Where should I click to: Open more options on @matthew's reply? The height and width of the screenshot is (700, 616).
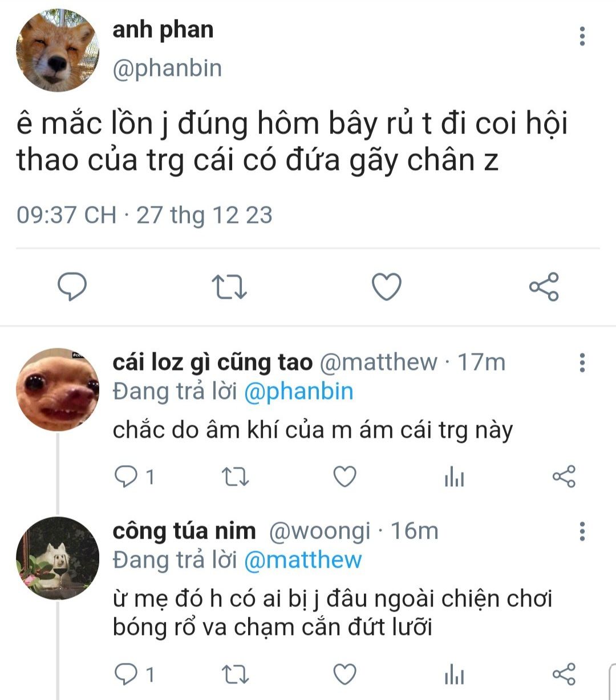582,363
